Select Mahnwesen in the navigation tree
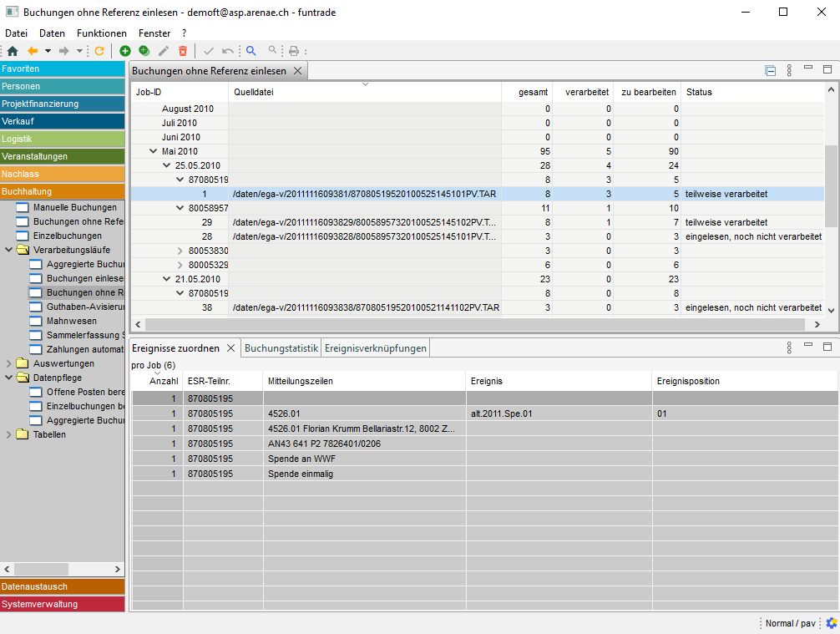Image resolution: width=840 pixels, height=634 pixels. tap(70, 321)
